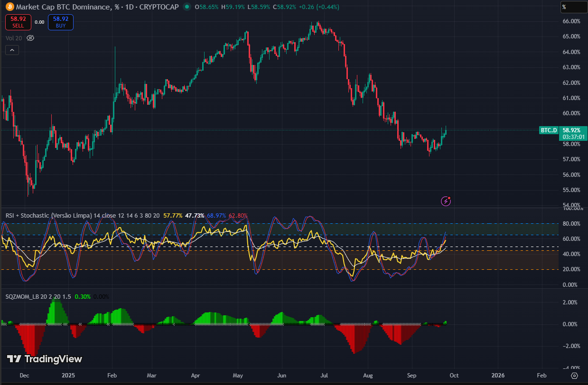Click the blue BUY 58.92 button
The height and width of the screenshot is (385, 588).
pyautogui.click(x=61, y=22)
